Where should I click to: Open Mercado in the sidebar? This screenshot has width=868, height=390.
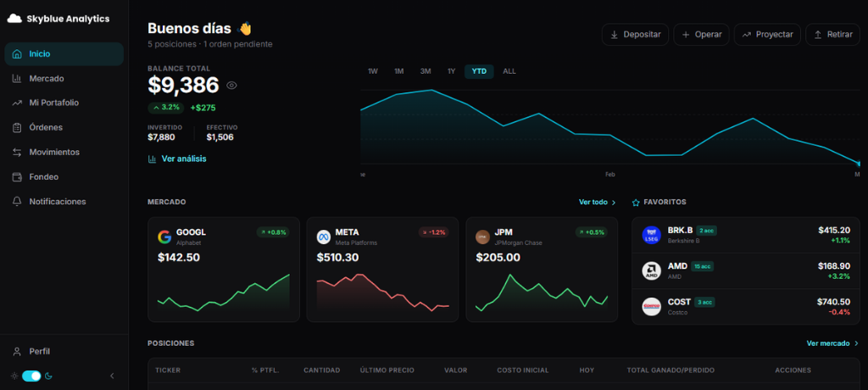tap(64, 79)
